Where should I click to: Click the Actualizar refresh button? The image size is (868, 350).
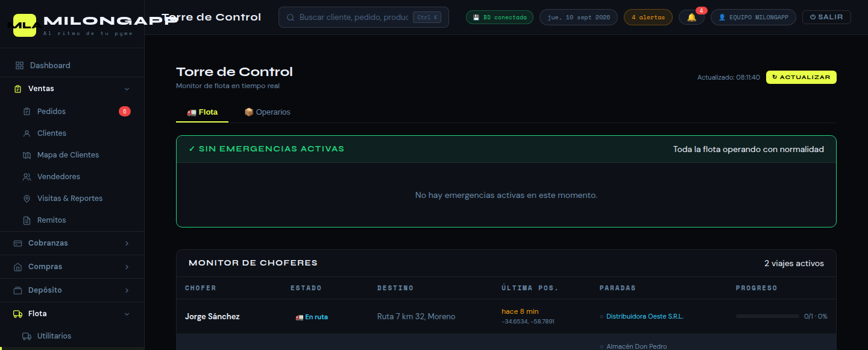pyautogui.click(x=801, y=77)
